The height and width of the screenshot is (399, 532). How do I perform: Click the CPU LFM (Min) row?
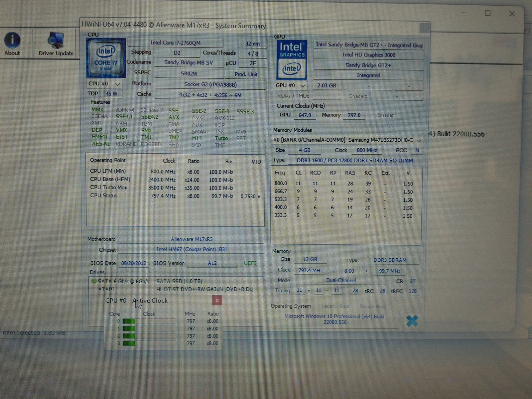pyautogui.click(x=175, y=172)
